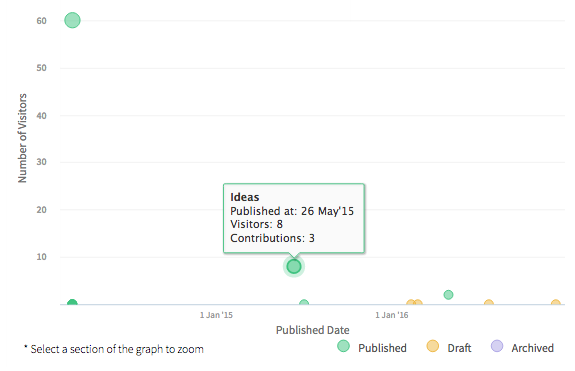Click the 1 Jan '16 axis label

point(392,315)
